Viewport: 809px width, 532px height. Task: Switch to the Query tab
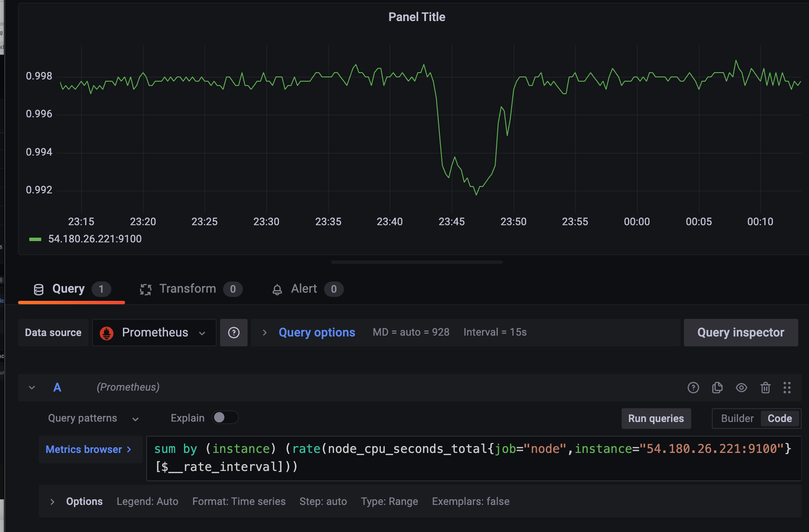pyautogui.click(x=68, y=289)
